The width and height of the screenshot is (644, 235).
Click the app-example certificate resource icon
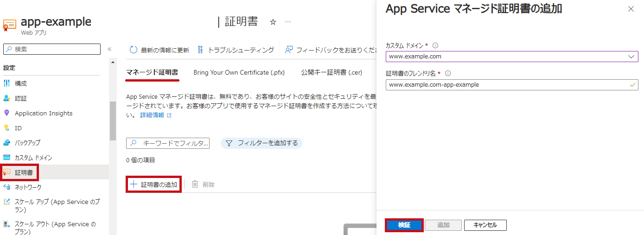[9, 25]
